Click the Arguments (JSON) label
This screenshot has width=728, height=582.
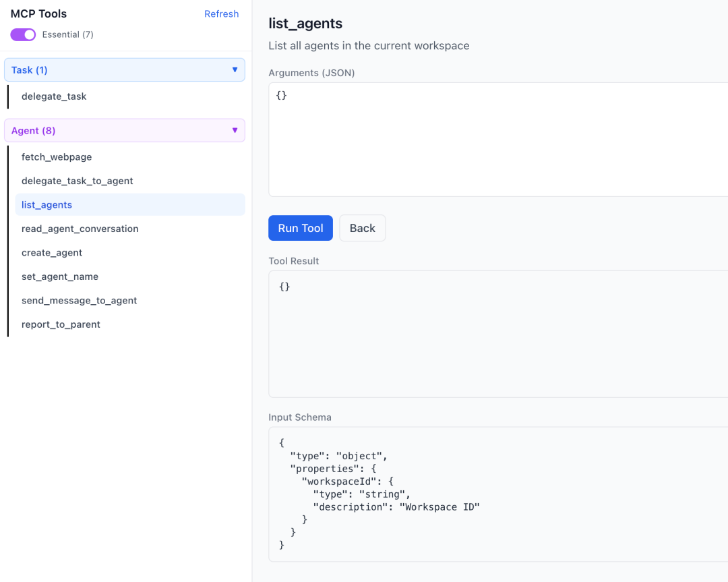[x=311, y=73]
